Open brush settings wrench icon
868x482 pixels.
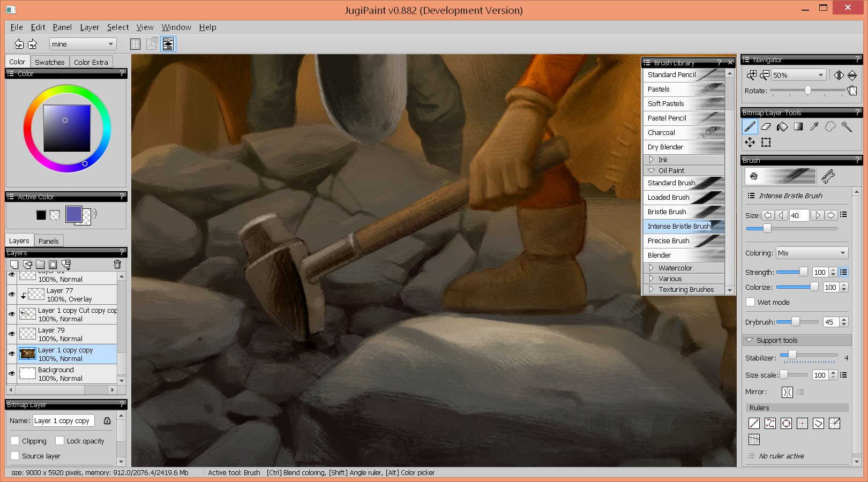[x=828, y=176]
